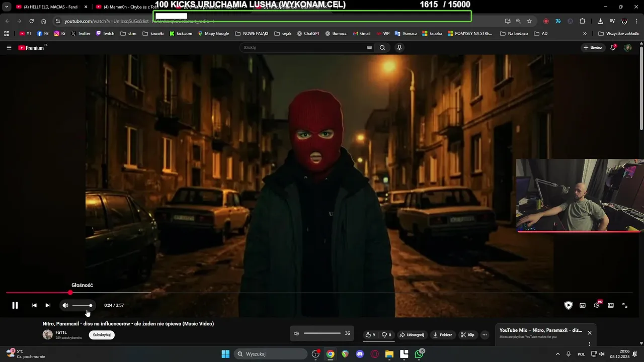Mute via the volume extension speaker icon

(296, 333)
